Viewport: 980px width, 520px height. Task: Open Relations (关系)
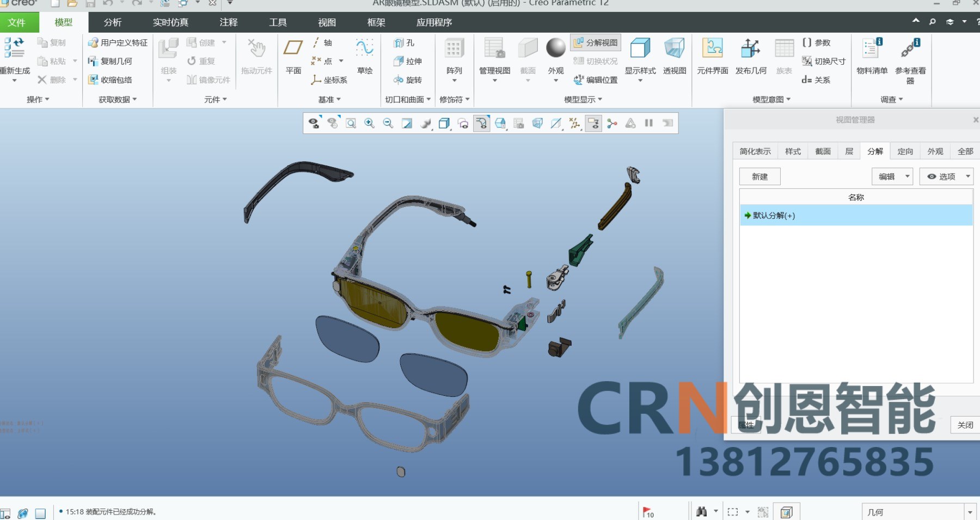816,79
